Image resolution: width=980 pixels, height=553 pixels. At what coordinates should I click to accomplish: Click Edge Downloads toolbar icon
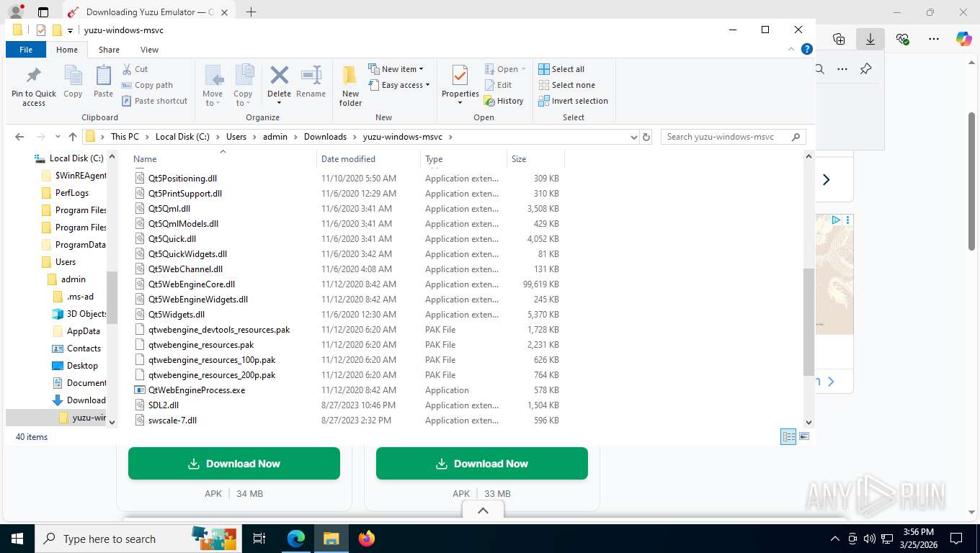coord(870,40)
